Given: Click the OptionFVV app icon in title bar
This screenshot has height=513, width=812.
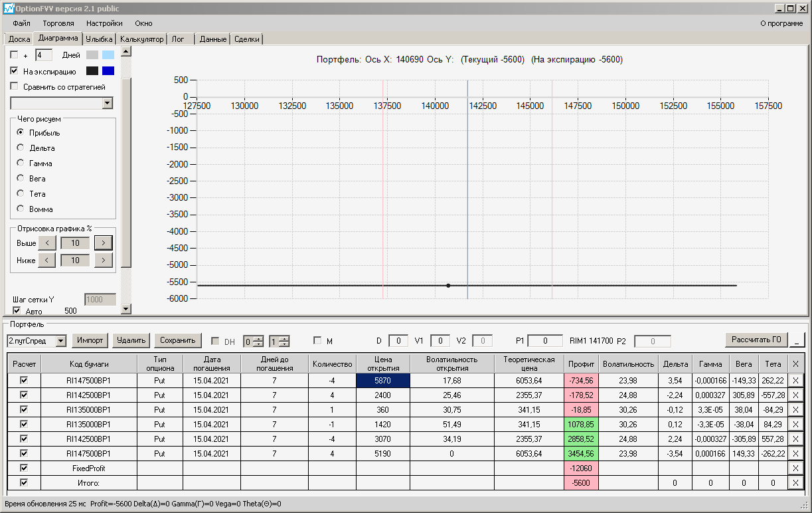Looking at the screenshot, I should click(9, 9).
